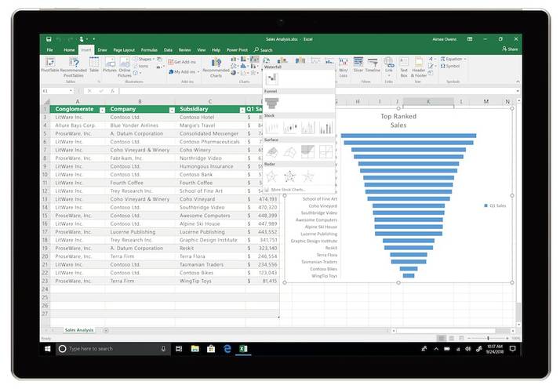
Task: Choose the Wireframe 3-D Surface chart
Action: 290,152
